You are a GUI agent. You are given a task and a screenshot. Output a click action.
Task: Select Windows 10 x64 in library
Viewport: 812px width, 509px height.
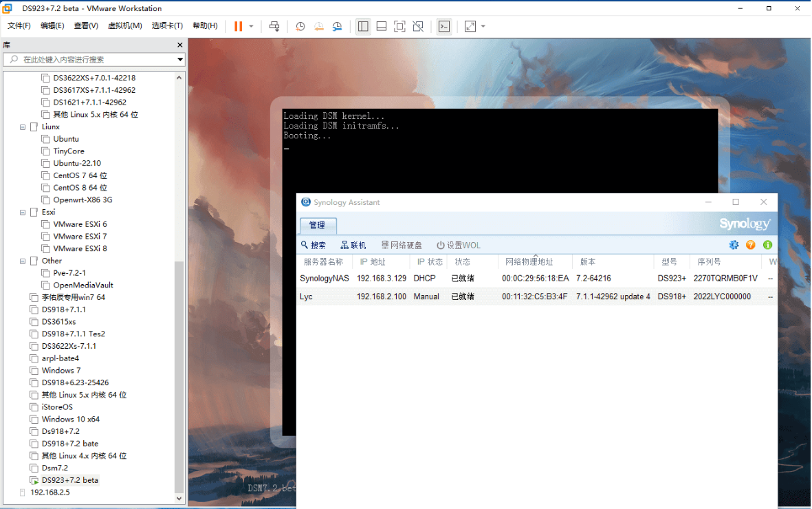[x=70, y=420]
